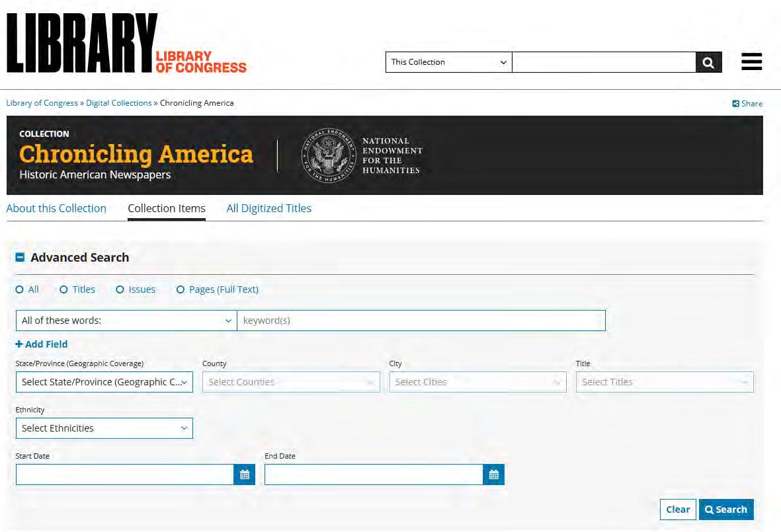Open Select Counties dropdown
The width and height of the screenshot is (781, 532).
pyautogui.click(x=291, y=382)
